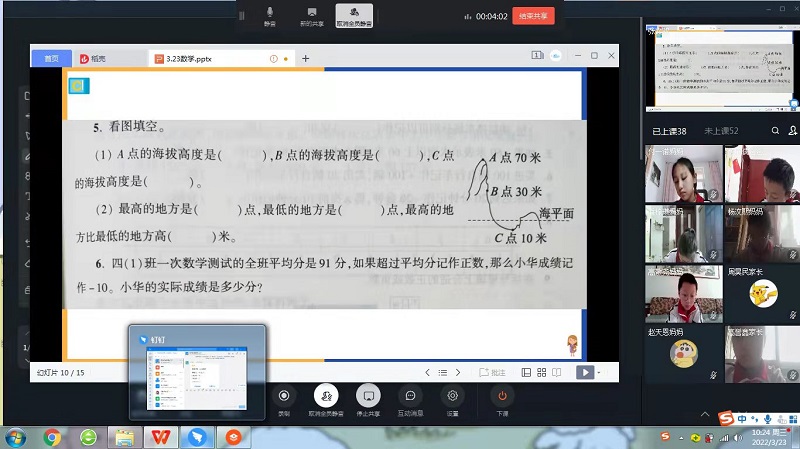
Task: Toggle mic on 赵天恩妈妈 tile
Action: (x=713, y=375)
